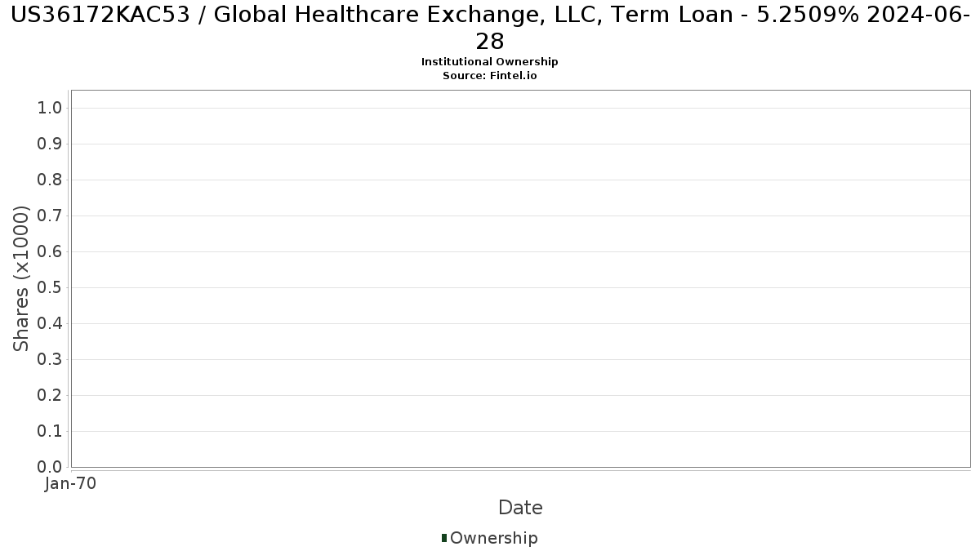Click the Source: Fintel.io text
Image resolution: width=980 pixels, height=551 pixels.
point(490,76)
